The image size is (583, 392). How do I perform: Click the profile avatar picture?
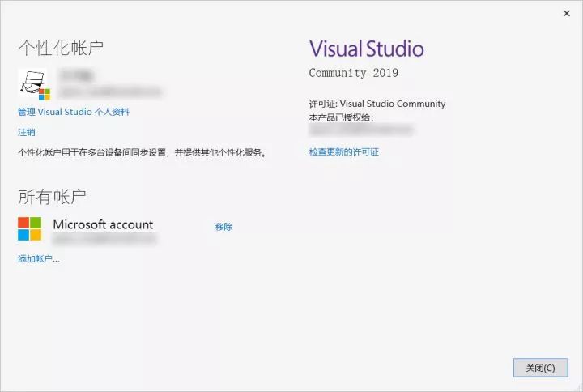click(x=34, y=84)
